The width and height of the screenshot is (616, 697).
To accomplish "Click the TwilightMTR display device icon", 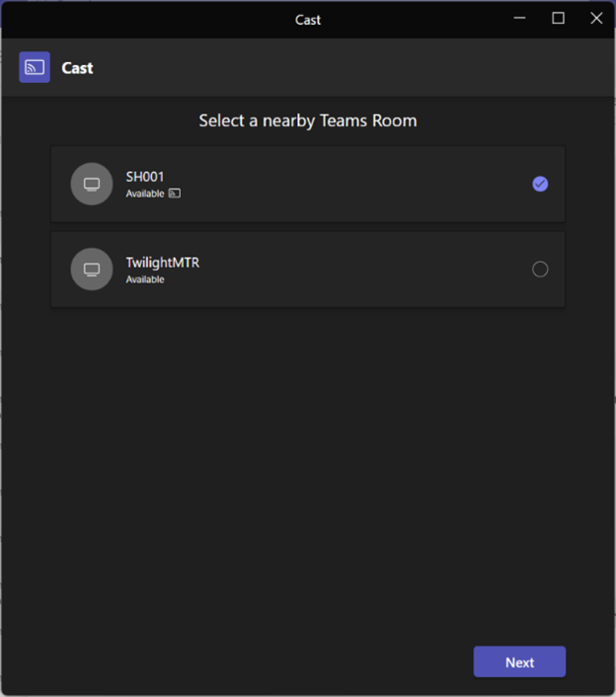I will coord(92,270).
